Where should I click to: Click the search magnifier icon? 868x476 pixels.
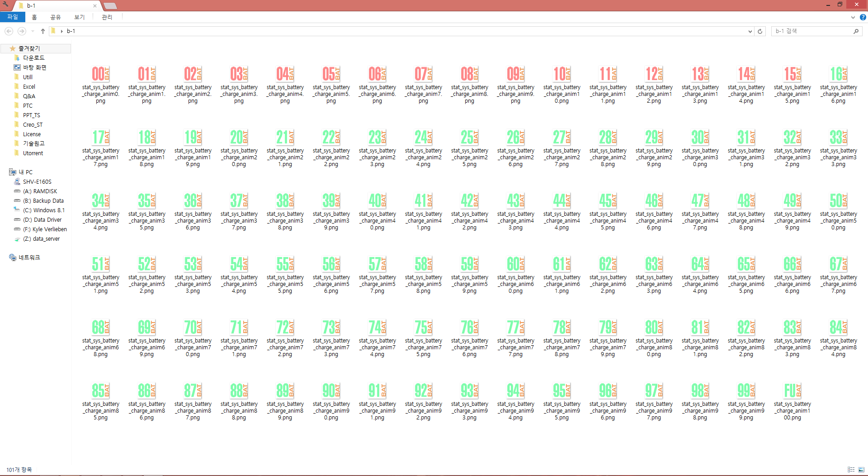[x=856, y=31]
